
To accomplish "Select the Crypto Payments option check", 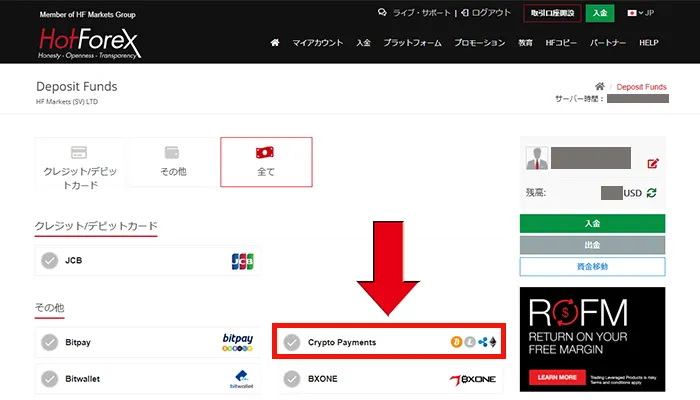I will (x=292, y=342).
